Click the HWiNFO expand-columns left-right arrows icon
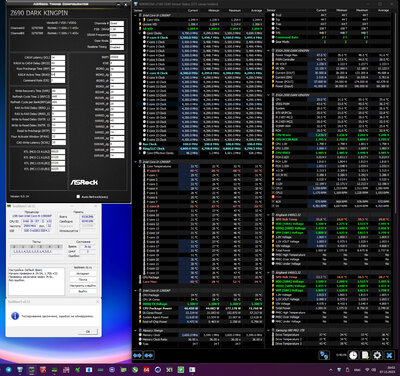Image resolution: width=400 pixels, height=376 pixels. (137, 356)
